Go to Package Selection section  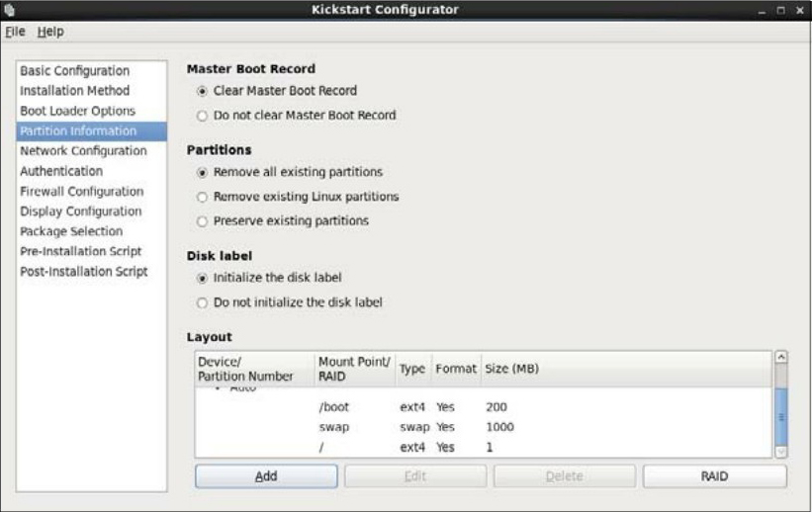pyautogui.click(x=71, y=231)
